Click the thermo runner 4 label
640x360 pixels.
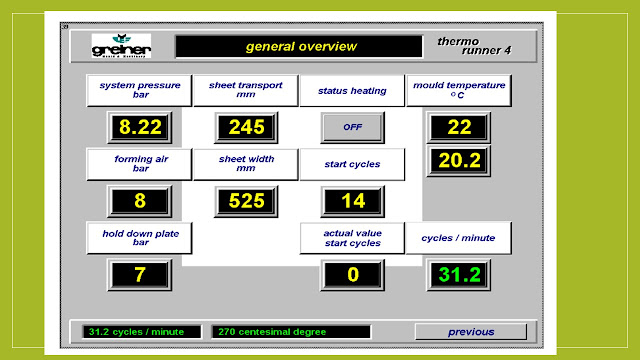click(474, 46)
